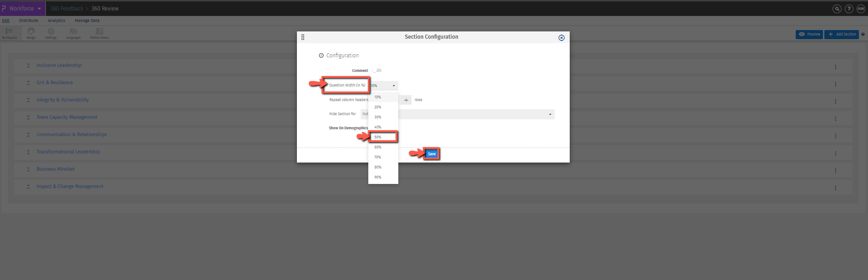Viewport: 868px width, 280px height.
Task: Open options menu for Team Capacity Management
Action: click(835, 119)
